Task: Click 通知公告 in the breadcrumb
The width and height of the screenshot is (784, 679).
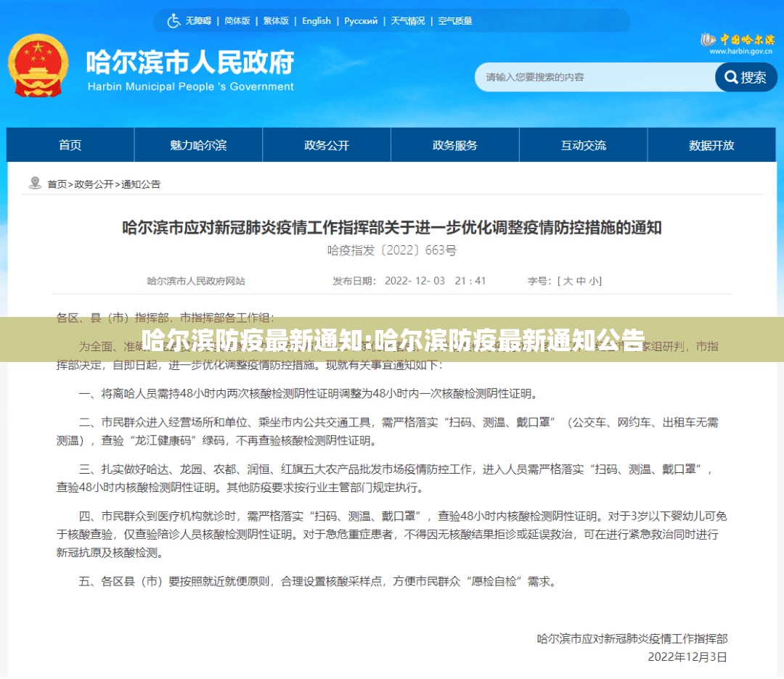Action: 141,184
